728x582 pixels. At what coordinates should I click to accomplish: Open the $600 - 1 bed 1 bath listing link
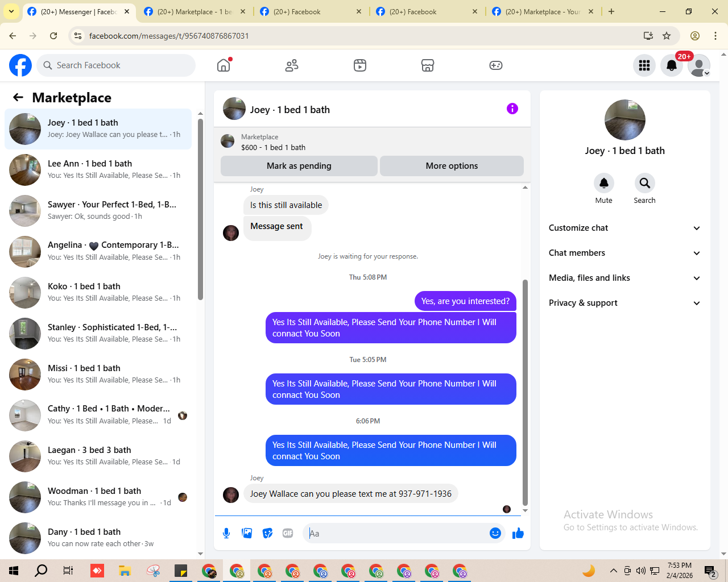[273, 147]
